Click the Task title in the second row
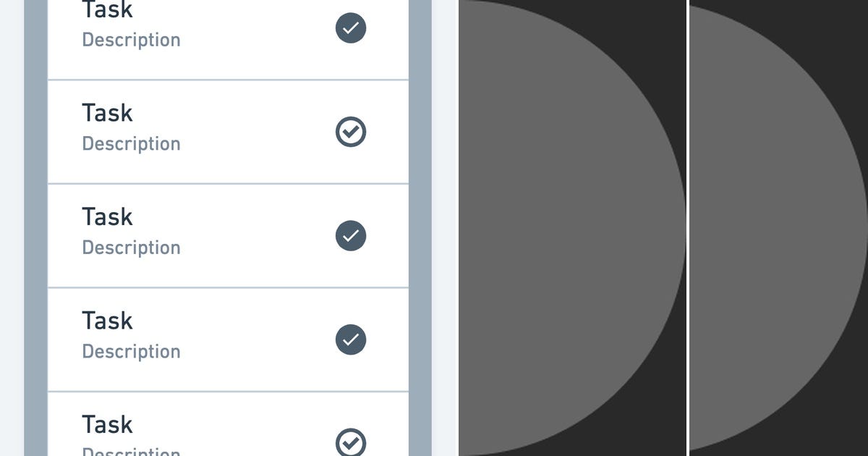Screen dimensions: 868x456 tap(107, 113)
